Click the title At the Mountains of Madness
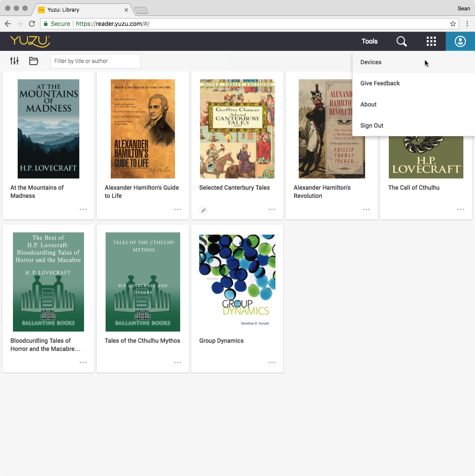The height and width of the screenshot is (476, 475). pos(37,192)
